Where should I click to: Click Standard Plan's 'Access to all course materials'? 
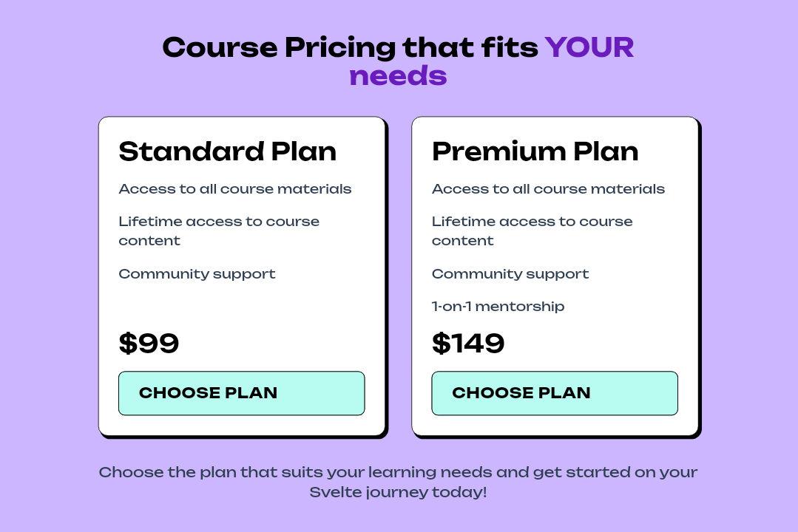(x=235, y=189)
